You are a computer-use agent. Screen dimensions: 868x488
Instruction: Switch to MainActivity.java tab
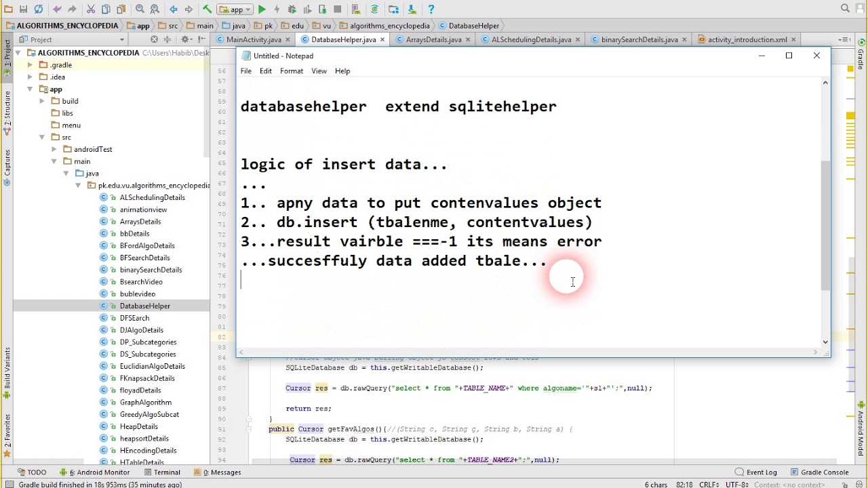pos(254,39)
